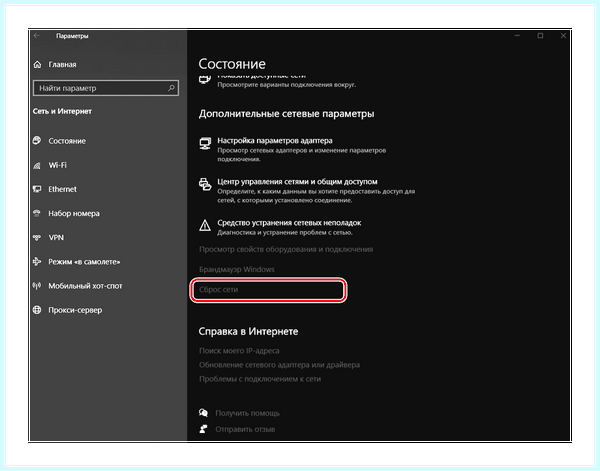
Task: Select the airplane mode icon
Action: coord(37,262)
